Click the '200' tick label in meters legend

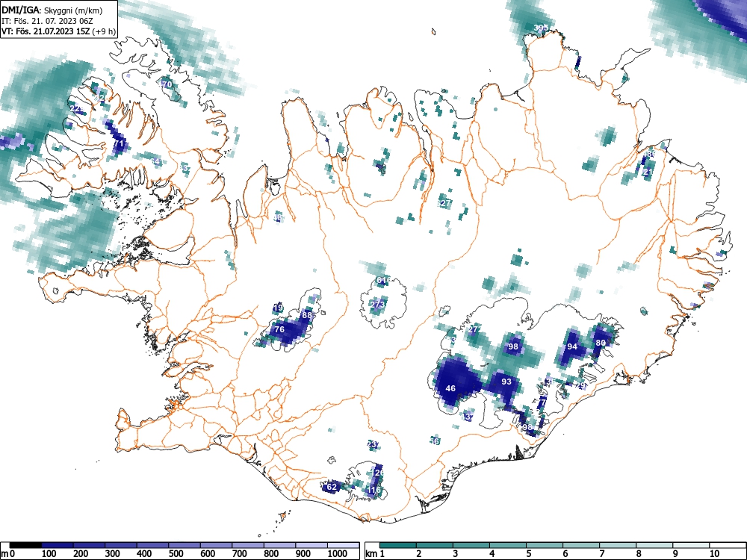pos(80,554)
